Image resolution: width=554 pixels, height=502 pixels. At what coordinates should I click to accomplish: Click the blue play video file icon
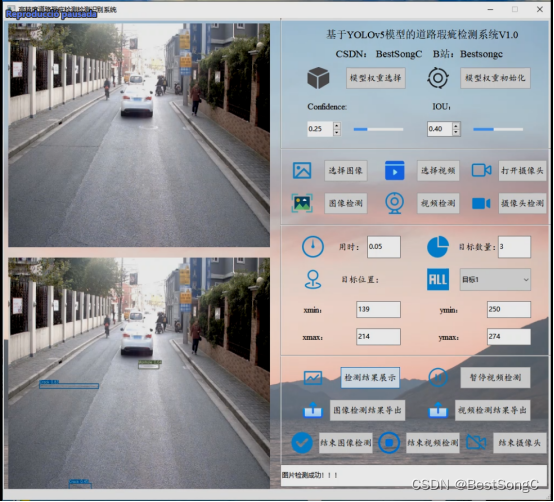pos(395,171)
